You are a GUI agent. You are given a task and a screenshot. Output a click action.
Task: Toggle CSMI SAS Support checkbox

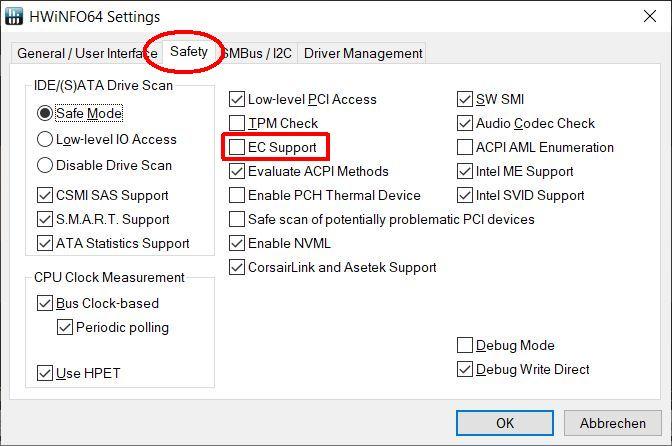click(45, 195)
